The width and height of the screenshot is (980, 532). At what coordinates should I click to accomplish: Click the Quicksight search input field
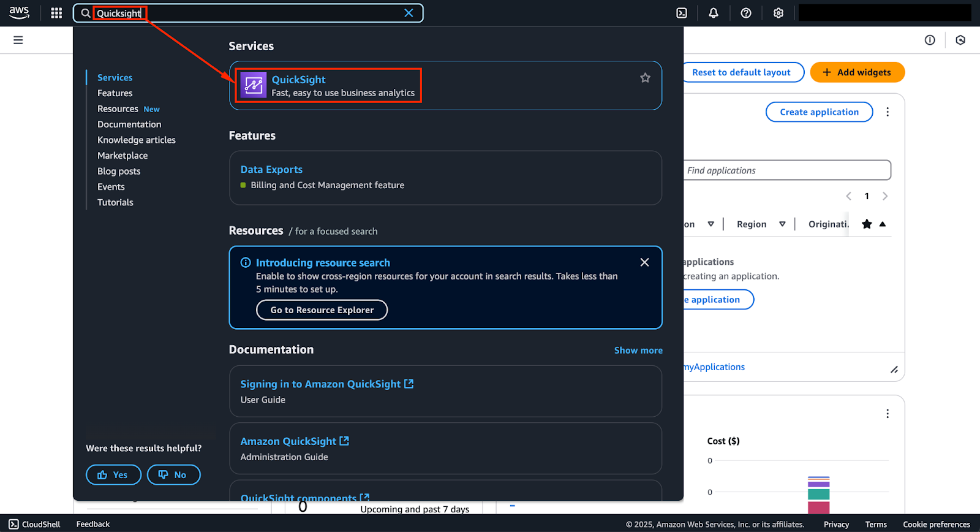point(248,13)
